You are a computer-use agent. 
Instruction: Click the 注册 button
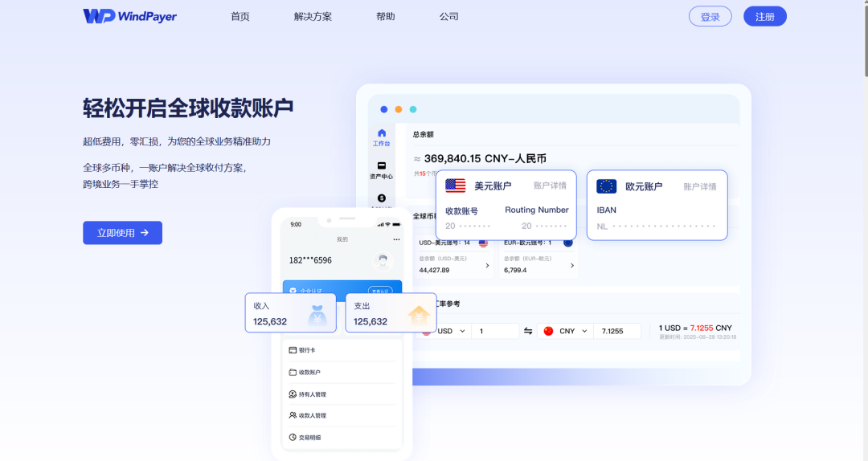[x=765, y=17]
